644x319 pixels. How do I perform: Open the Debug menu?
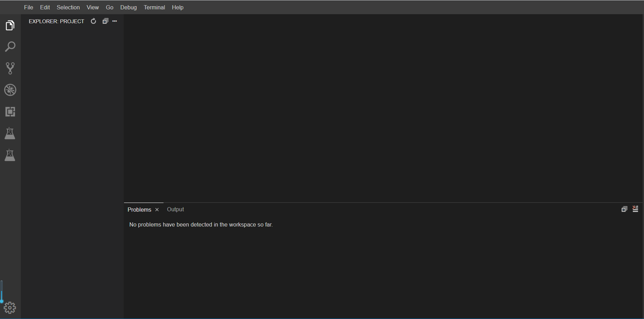[129, 7]
